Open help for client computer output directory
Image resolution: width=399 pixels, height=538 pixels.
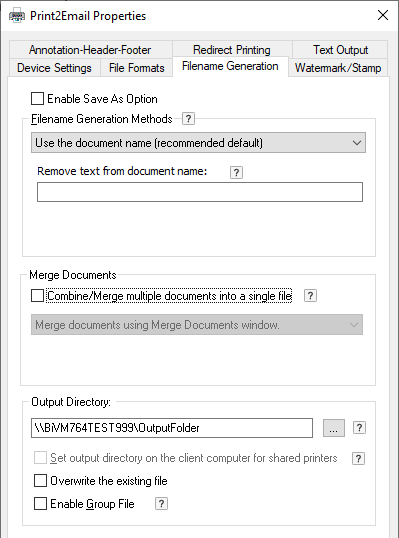(x=358, y=458)
